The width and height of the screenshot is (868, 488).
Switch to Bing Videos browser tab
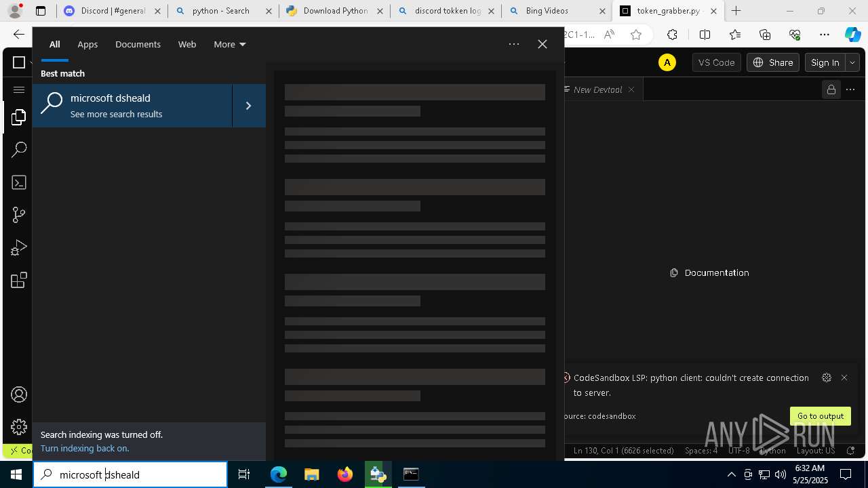[x=557, y=11]
